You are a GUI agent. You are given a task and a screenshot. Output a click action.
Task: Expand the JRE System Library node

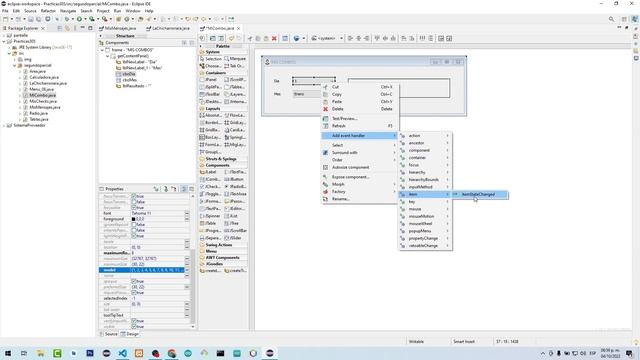pyautogui.click(x=9, y=47)
